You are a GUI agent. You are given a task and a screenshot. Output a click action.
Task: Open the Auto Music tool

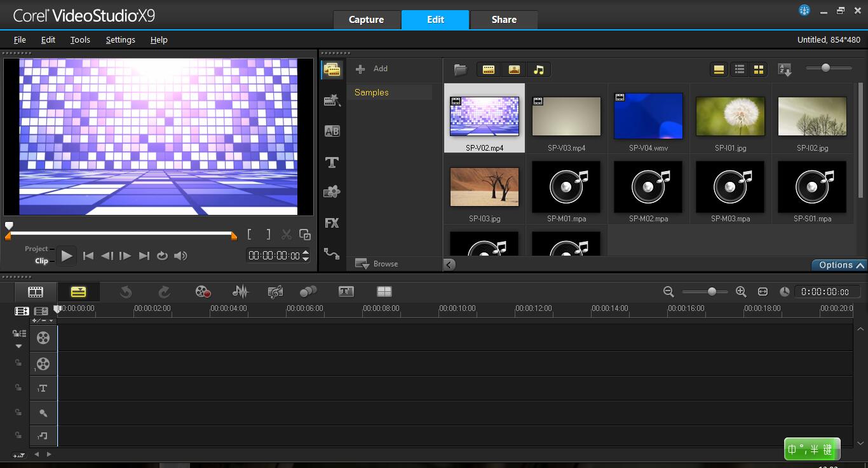click(275, 292)
